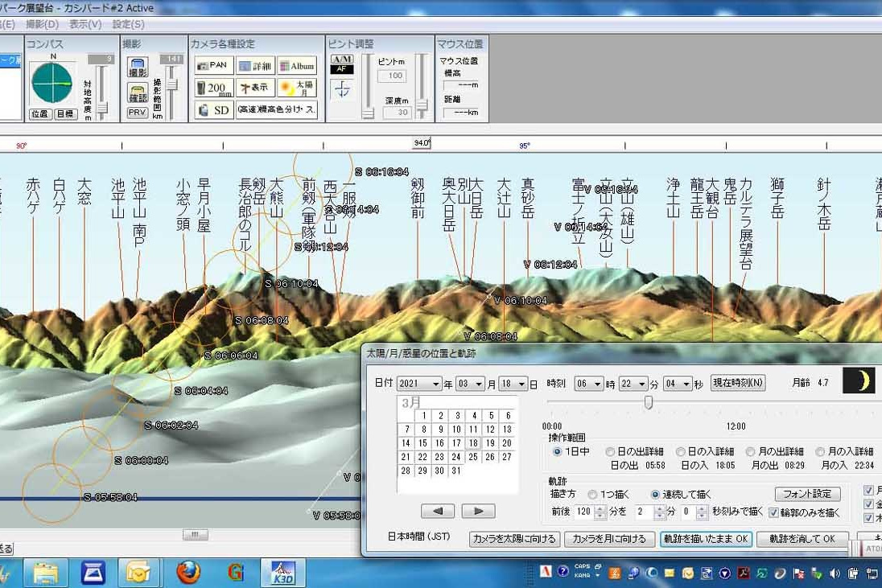Viewport: 882px width, 588px height.
Task: Click the compass dial
Action: 52,83
